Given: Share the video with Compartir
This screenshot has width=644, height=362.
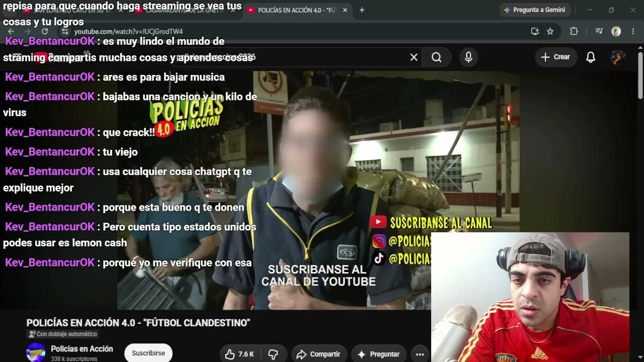Looking at the screenshot, I should coord(318,354).
